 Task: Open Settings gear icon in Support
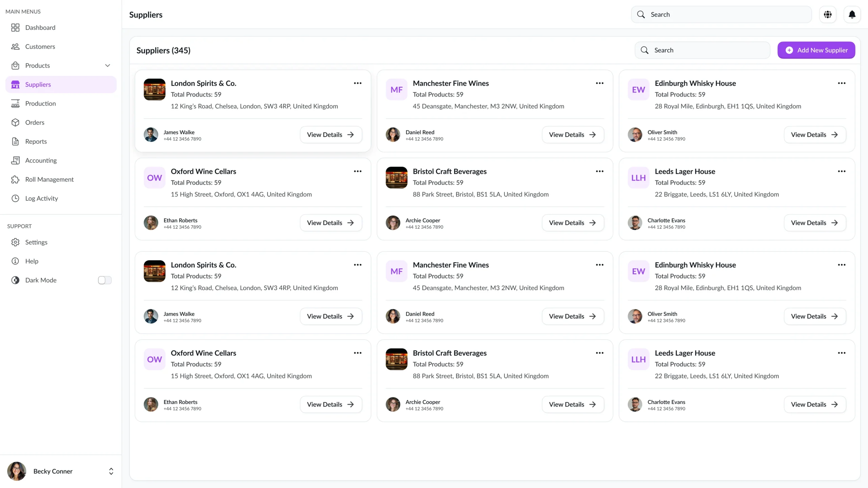tap(15, 242)
